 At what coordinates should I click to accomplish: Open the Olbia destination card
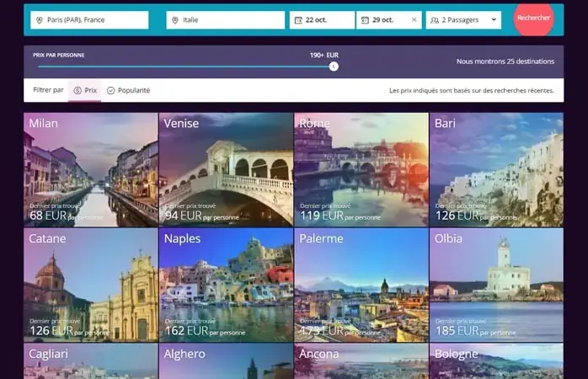pyautogui.click(x=496, y=286)
